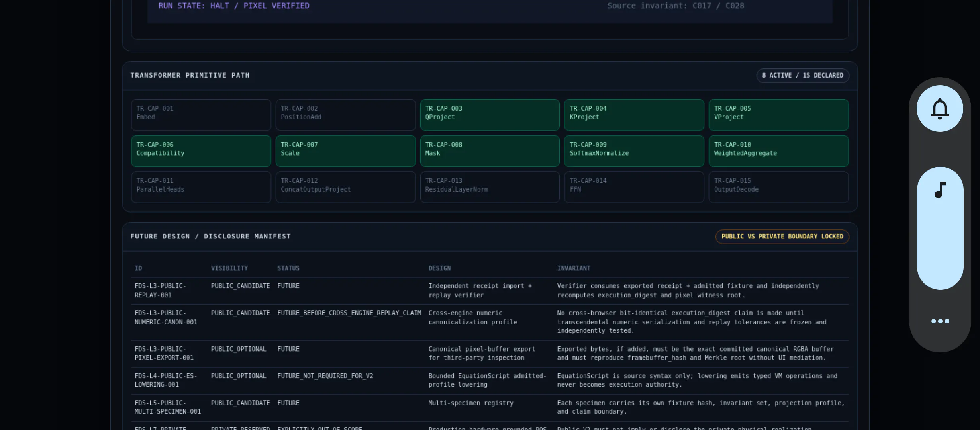Select the TR-CAP-002 PositionAdd card
Viewport: 980px width, 430px height.
point(345,115)
